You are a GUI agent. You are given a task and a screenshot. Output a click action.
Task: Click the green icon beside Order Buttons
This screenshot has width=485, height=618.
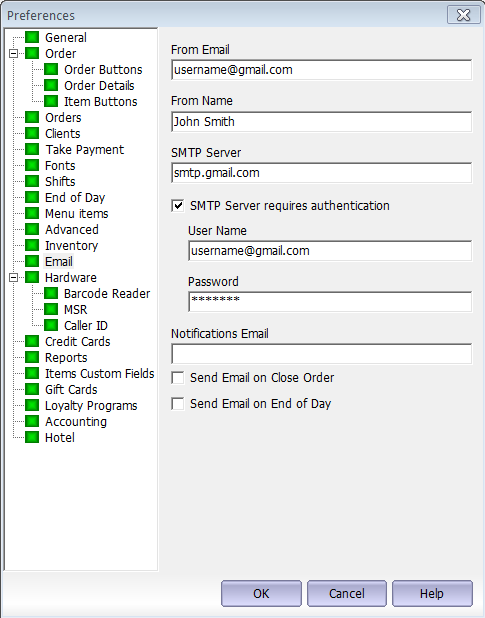51,69
